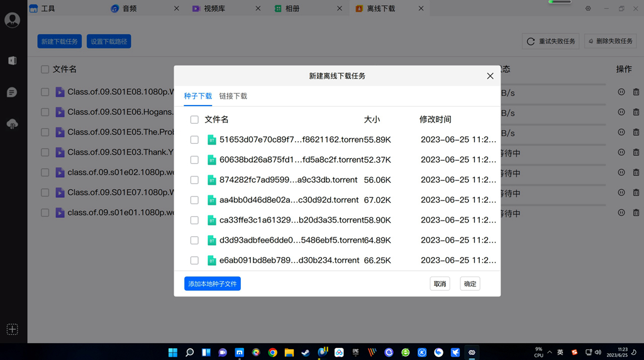Check the 60638bd26a875fd1 torrent file
The height and width of the screenshot is (360, 644).
[x=194, y=160]
